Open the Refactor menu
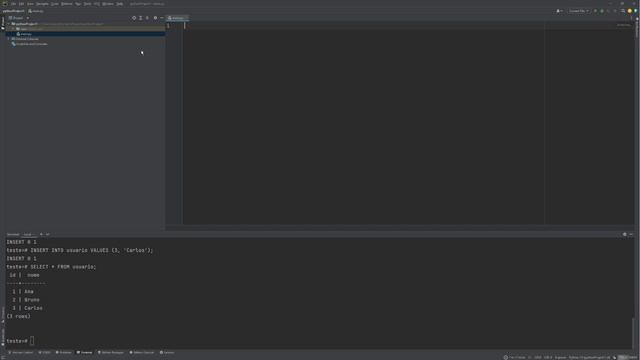Image resolution: width=640 pixels, height=360 pixels. click(67, 4)
